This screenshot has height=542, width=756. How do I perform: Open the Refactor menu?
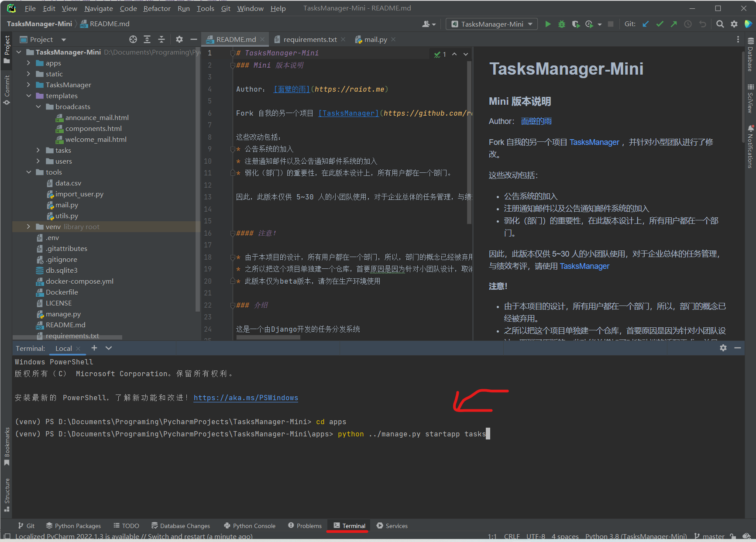click(x=157, y=9)
